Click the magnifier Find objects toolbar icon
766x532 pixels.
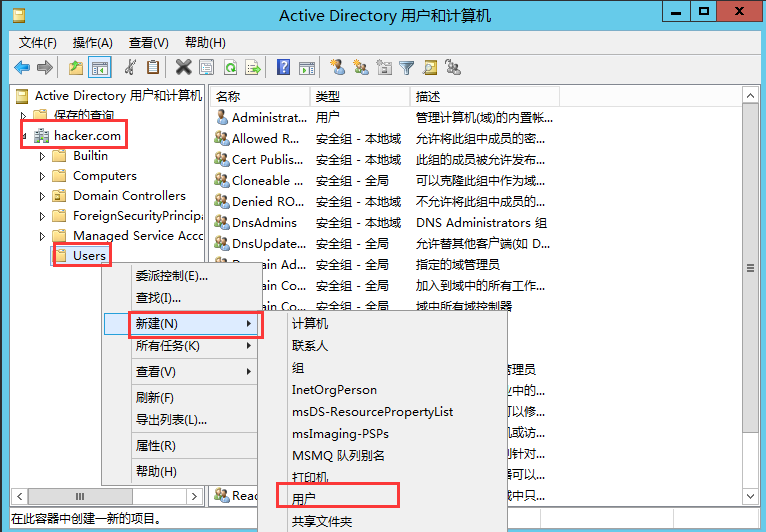(430, 67)
